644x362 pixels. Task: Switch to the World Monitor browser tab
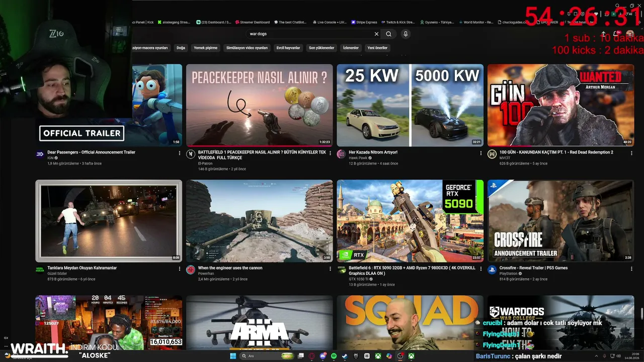point(475,22)
